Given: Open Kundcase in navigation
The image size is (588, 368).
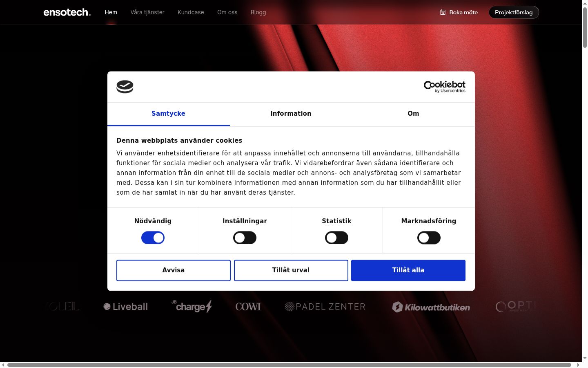Looking at the screenshot, I should click(x=191, y=12).
